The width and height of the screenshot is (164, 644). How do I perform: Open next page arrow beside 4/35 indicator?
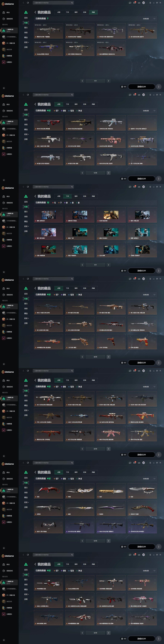[x=108, y=357]
